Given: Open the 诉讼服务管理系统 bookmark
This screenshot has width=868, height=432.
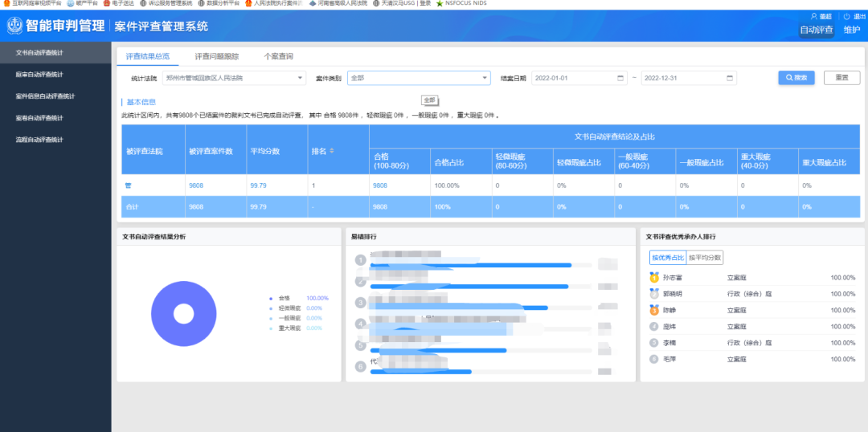Looking at the screenshot, I should (166, 3).
